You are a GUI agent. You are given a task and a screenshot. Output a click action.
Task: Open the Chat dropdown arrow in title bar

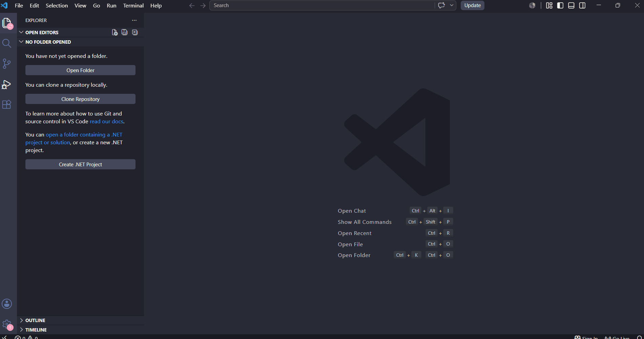tap(452, 5)
